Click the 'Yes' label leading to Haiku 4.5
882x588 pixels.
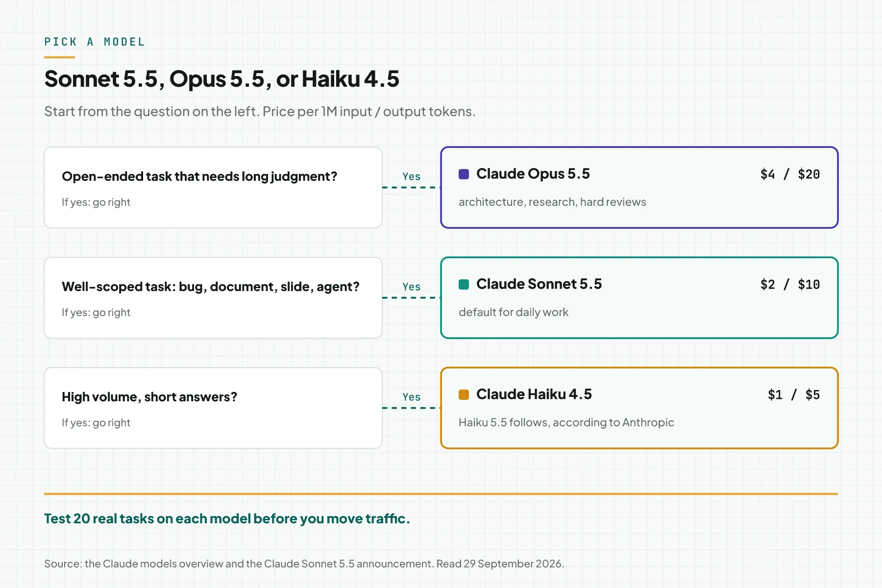[412, 397]
